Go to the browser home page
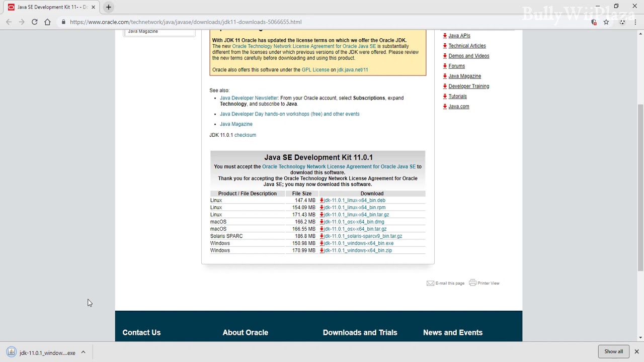Viewport: 644px width, 362px height. click(47, 22)
